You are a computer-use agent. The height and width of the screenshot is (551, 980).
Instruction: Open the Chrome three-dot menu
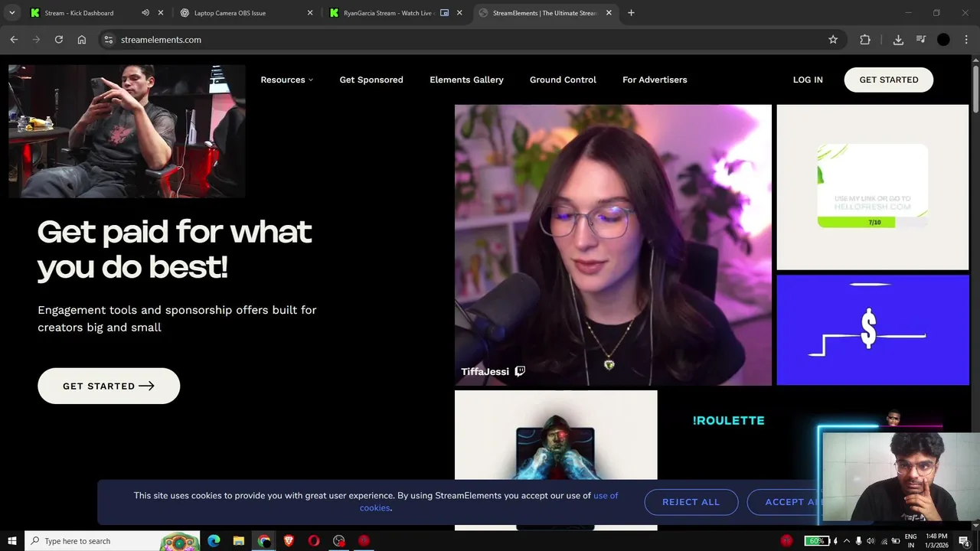point(966,40)
